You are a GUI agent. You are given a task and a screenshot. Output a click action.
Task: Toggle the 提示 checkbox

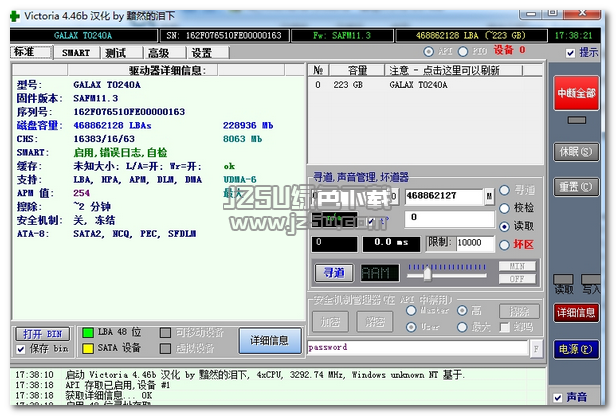tap(570, 53)
